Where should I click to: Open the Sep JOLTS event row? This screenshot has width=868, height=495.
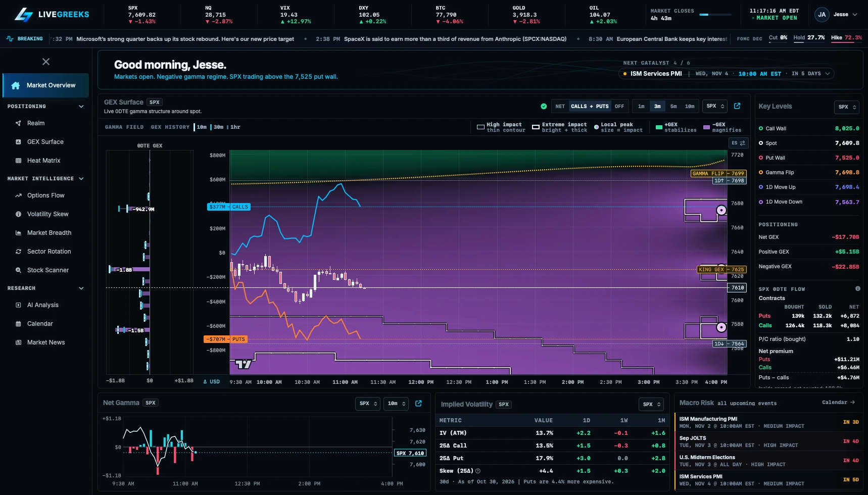768,441
